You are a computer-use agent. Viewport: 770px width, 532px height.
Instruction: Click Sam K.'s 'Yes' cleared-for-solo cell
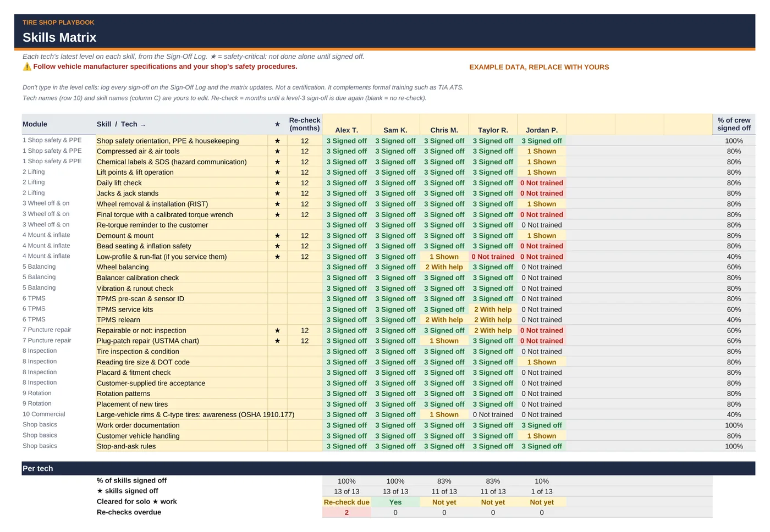395,502
